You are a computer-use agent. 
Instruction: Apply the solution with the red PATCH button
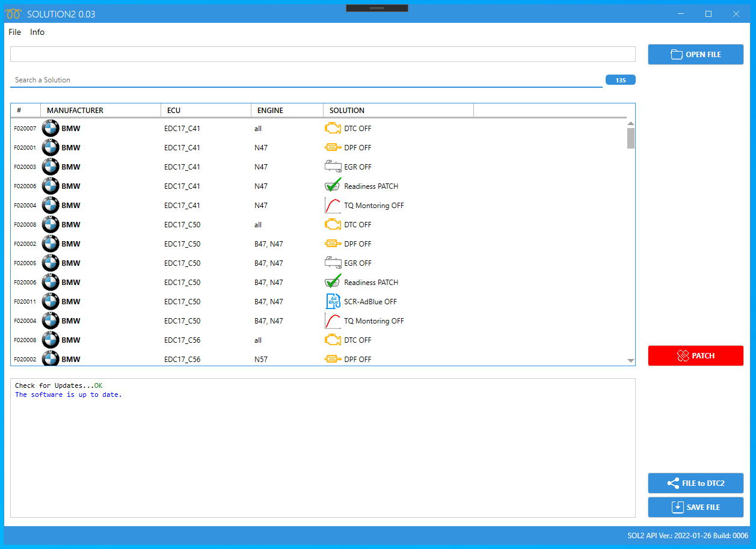(695, 355)
